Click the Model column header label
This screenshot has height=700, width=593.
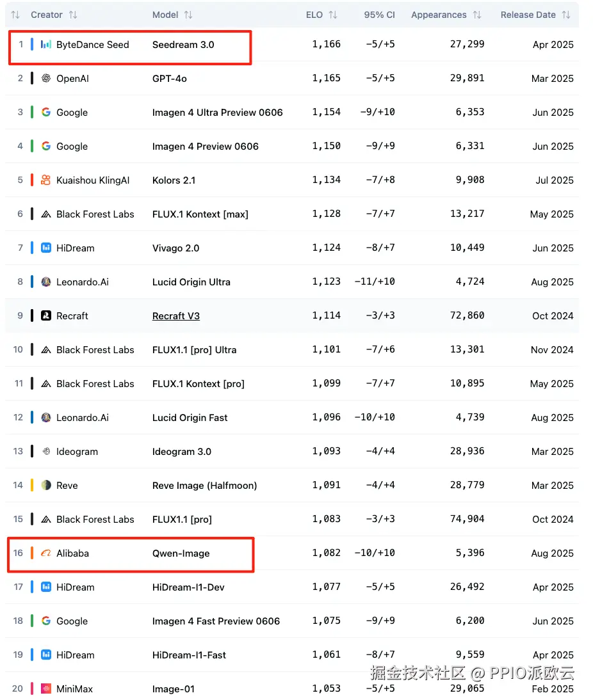(x=165, y=15)
